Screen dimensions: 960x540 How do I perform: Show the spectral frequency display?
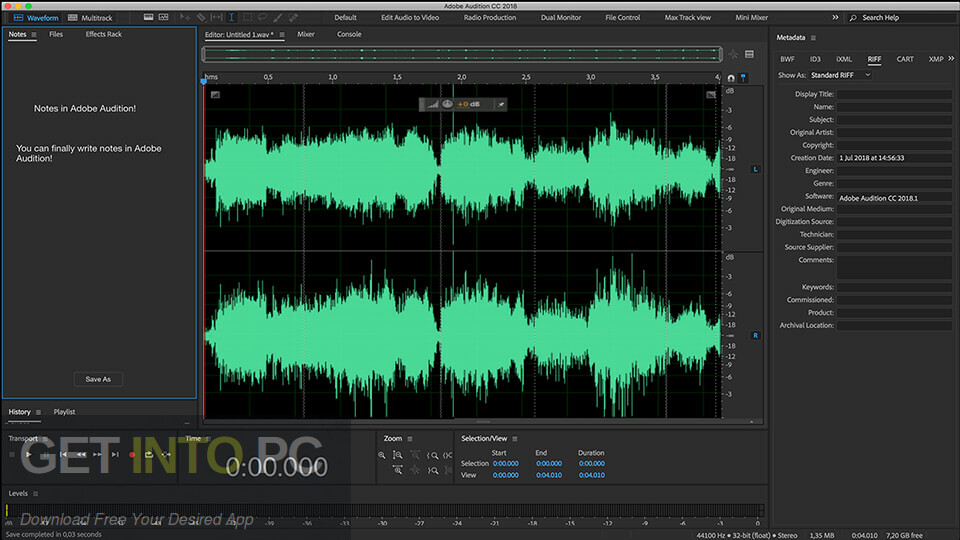click(x=148, y=18)
